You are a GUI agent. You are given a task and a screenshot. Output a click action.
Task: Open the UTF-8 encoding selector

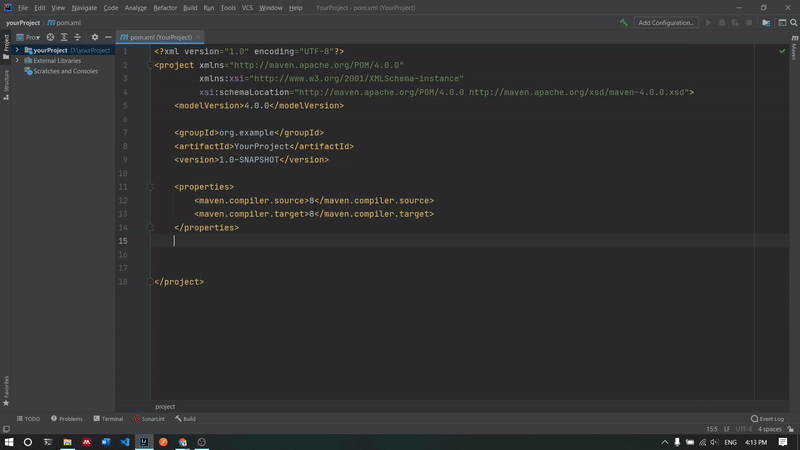(744, 429)
